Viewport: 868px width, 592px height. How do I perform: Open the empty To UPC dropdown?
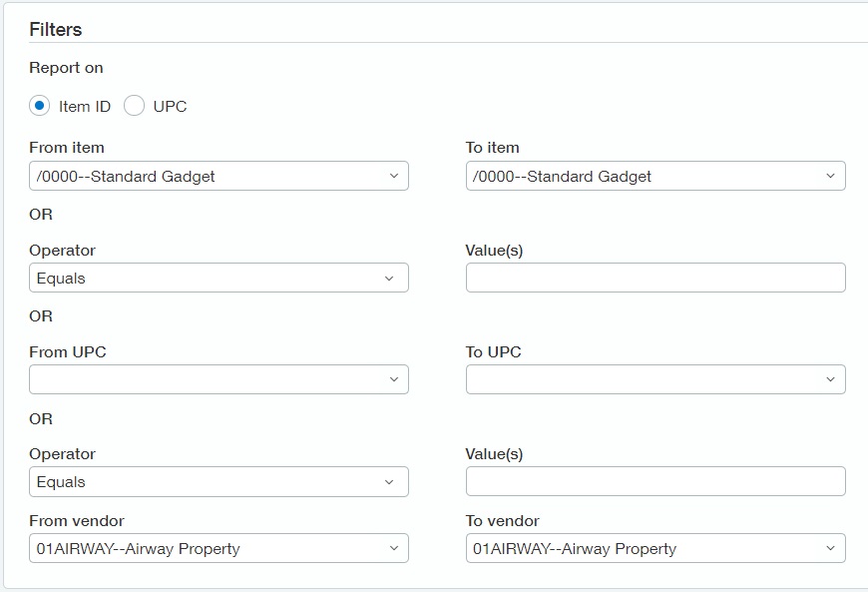(x=655, y=379)
